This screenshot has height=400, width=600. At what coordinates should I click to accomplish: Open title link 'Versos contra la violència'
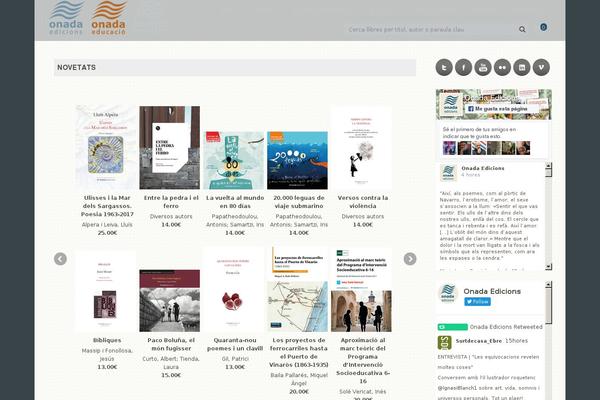[363, 202]
